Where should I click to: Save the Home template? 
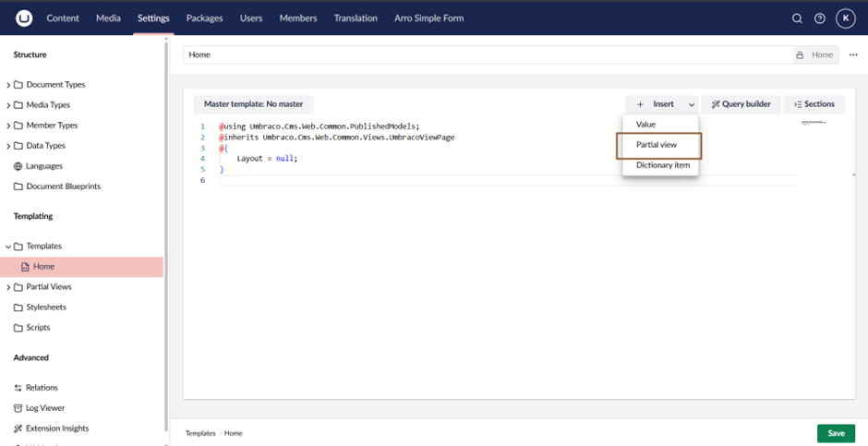[836, 433]
